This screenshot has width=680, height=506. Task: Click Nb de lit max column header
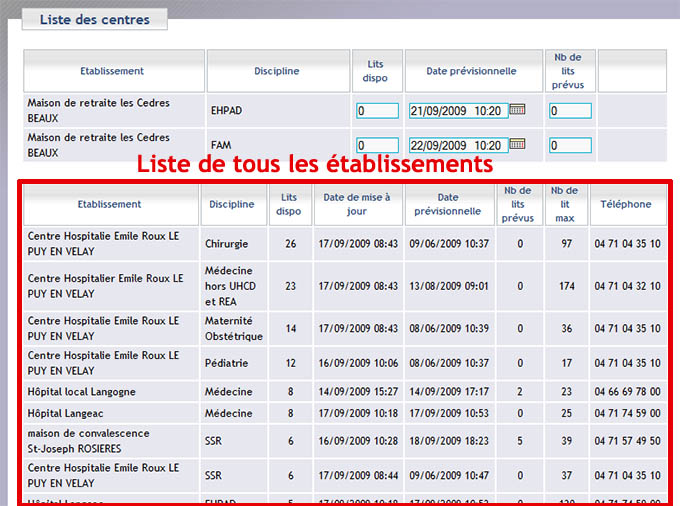[564, 204]
